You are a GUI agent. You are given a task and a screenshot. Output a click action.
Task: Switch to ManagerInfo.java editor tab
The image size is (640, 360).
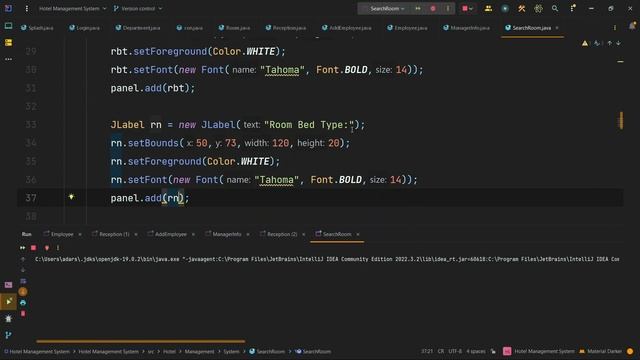pyautogui.click(x=467, y=28)
